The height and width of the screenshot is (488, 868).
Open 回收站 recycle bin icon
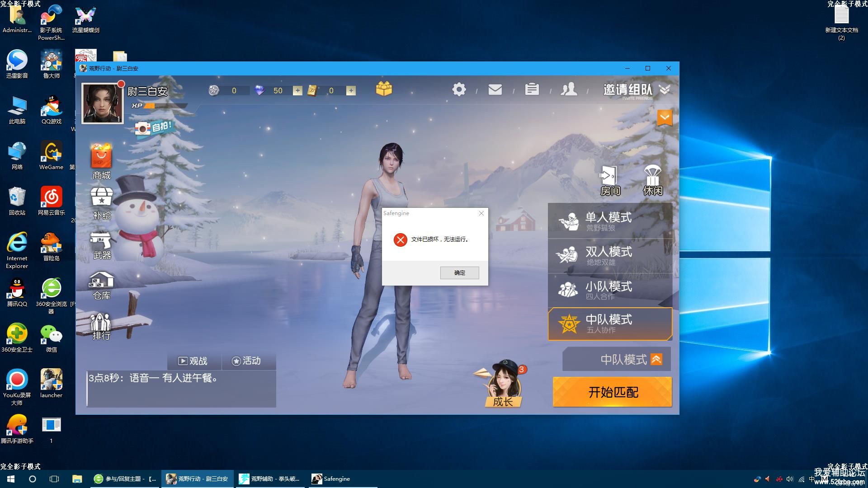(17, 201)
